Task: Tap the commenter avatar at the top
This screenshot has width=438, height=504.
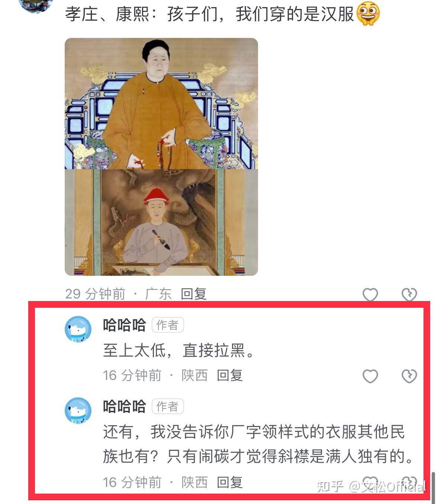Action: click(36, 4)
